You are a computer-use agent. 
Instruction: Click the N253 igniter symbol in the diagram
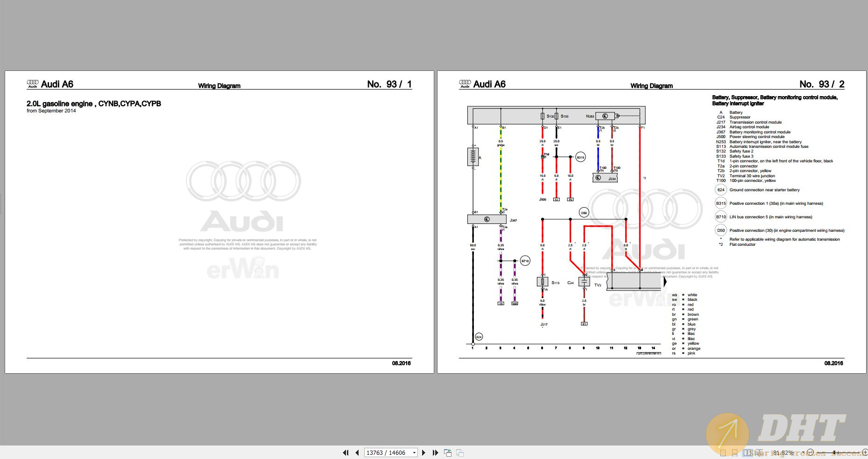tap(605, 116)
